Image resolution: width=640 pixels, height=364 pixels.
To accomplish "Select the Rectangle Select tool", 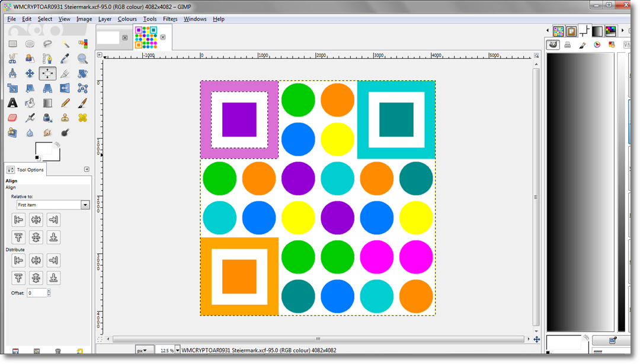I will (12, 44).
